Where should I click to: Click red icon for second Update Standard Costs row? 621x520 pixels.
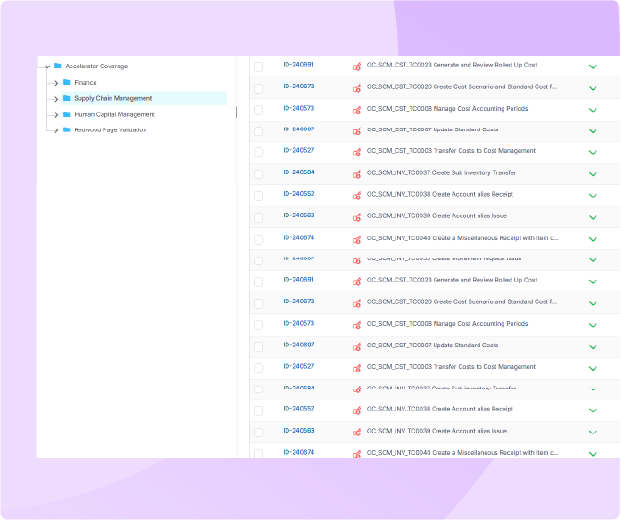(x=357, y=346)
